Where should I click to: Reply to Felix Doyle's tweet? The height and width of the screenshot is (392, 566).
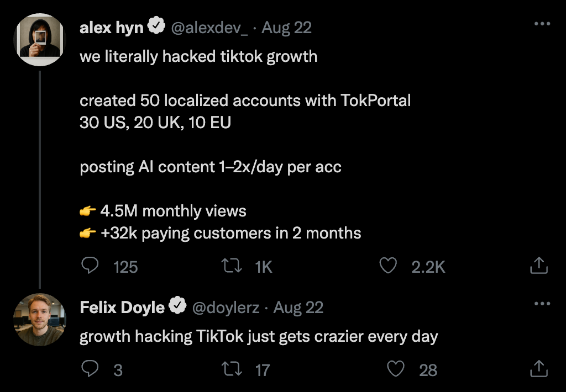90,369
